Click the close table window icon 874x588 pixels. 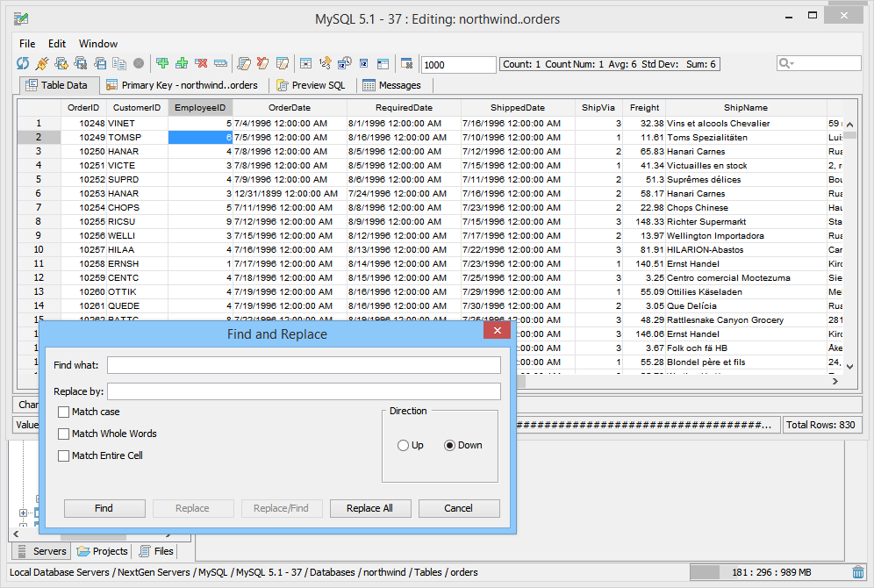pos(407,63)
